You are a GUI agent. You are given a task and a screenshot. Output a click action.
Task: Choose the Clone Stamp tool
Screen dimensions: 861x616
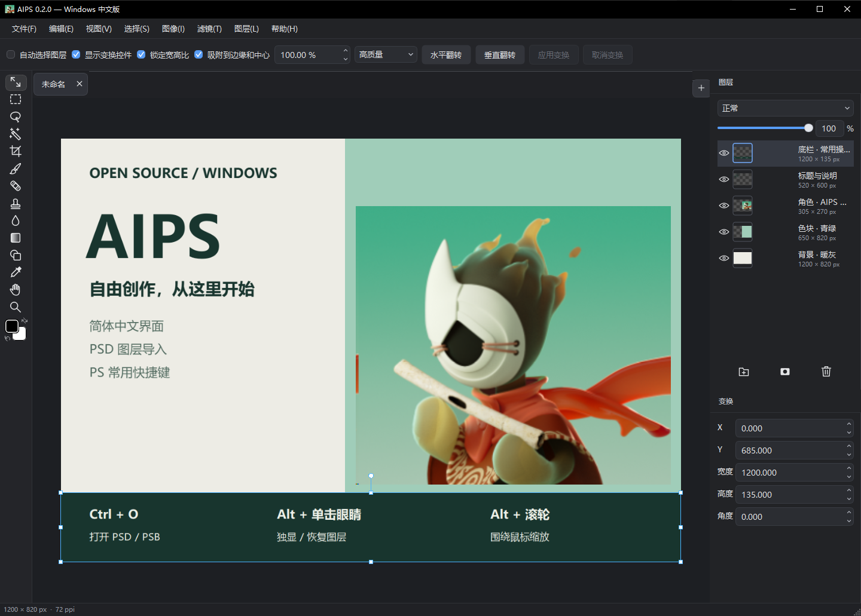coord(16,203)
